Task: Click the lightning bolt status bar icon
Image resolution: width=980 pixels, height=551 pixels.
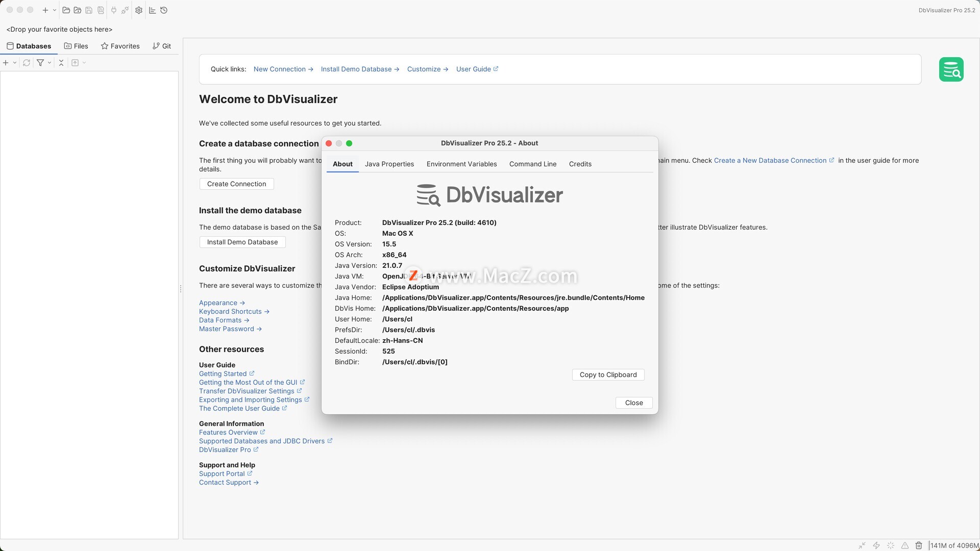Action: tap(876, 545)
